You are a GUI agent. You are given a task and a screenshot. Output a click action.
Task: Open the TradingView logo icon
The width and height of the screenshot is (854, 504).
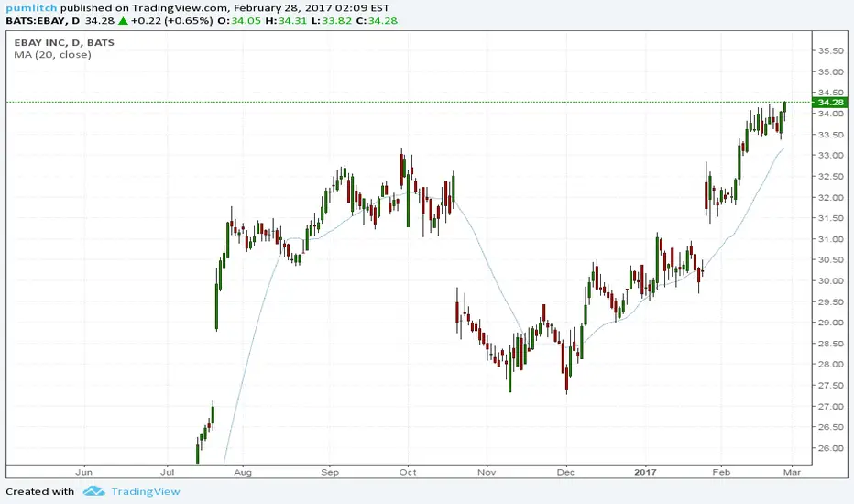[94, 491]
